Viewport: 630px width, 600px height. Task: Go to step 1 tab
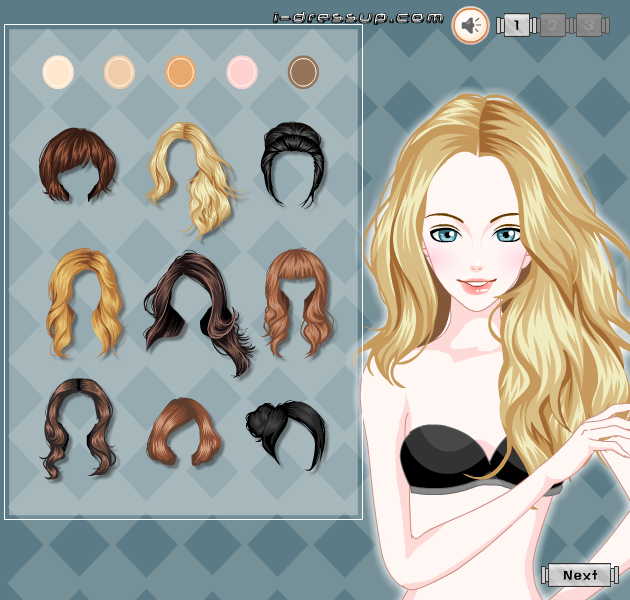point(516,25)
